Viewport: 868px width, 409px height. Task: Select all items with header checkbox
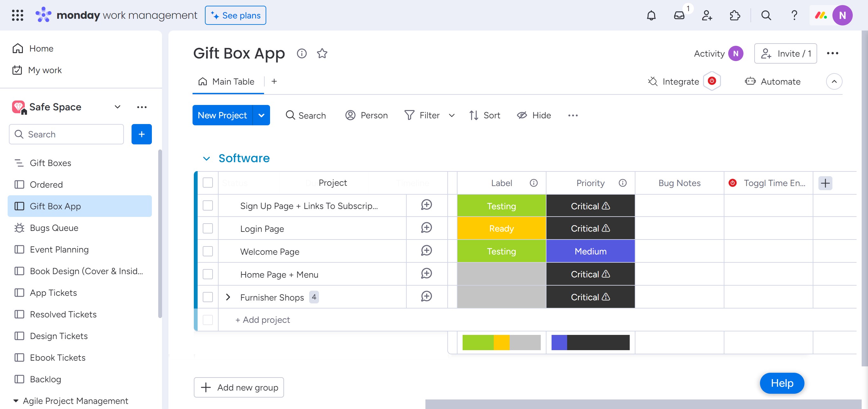pos(207,183)
